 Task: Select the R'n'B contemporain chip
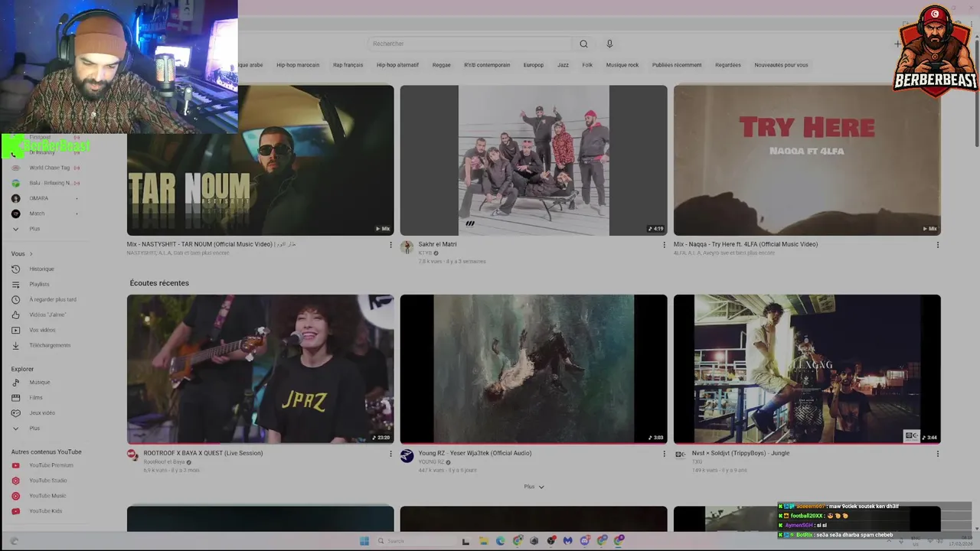(x=487, y=65)
